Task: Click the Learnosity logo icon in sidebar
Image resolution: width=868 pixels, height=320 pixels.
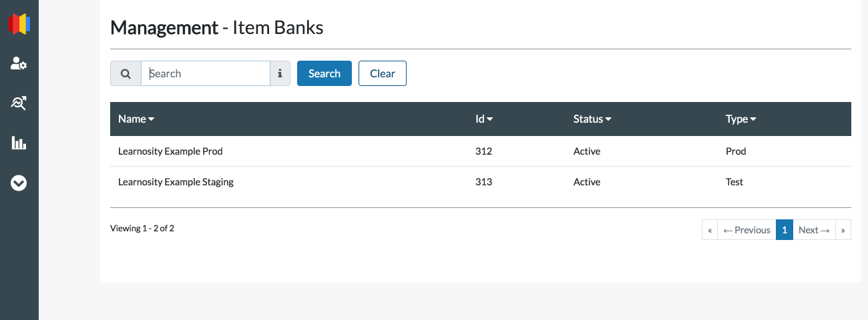Action: 19,24
